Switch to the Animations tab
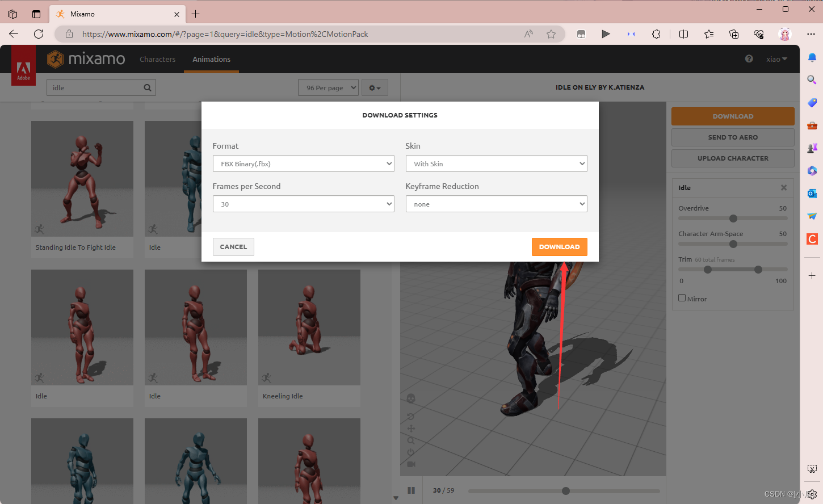This screenshot has height=504, width=823. (211, 59)
